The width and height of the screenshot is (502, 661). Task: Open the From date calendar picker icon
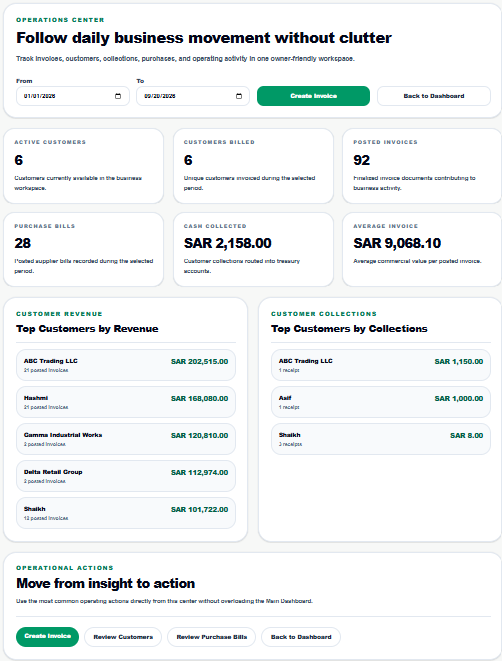(x=118, y=96)
